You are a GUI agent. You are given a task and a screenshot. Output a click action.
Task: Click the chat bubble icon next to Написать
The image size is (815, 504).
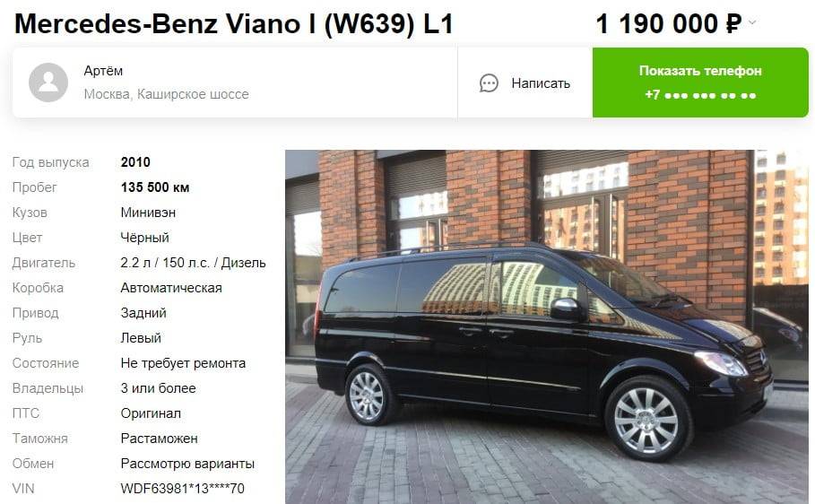click(x=489, y=83)
